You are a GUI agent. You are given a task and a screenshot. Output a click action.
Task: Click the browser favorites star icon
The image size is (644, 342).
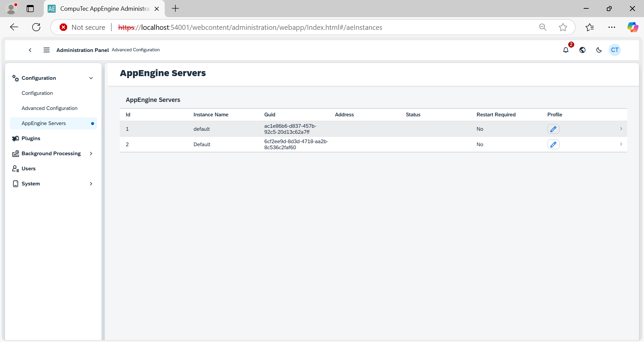(563, 27)
